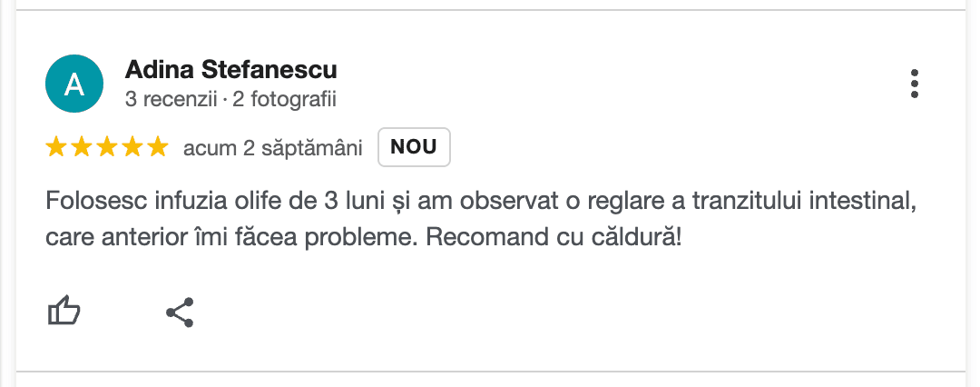The image size is (980, 387).
Task: Click the "3 recenzii" reviewer count
Action: pos(171,98)
